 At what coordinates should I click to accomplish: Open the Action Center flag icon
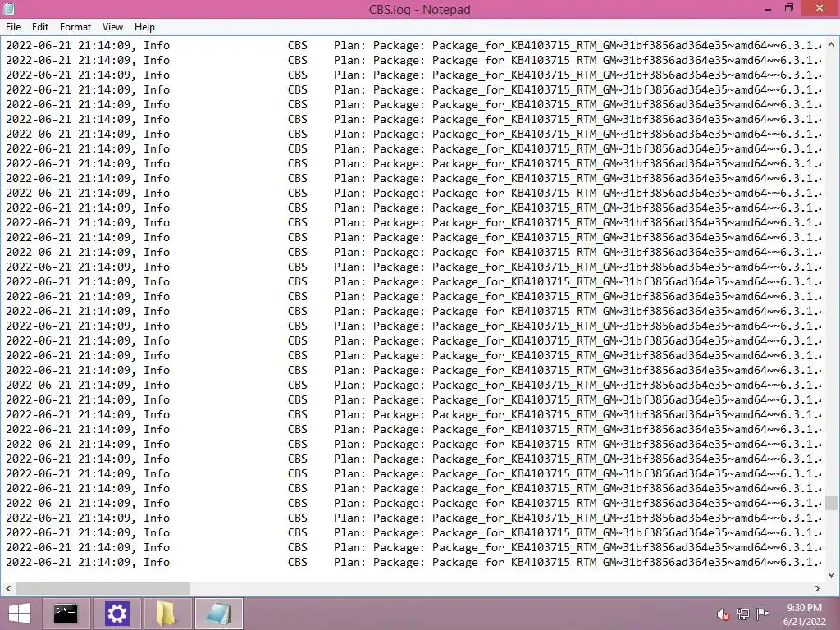[762, 614]
